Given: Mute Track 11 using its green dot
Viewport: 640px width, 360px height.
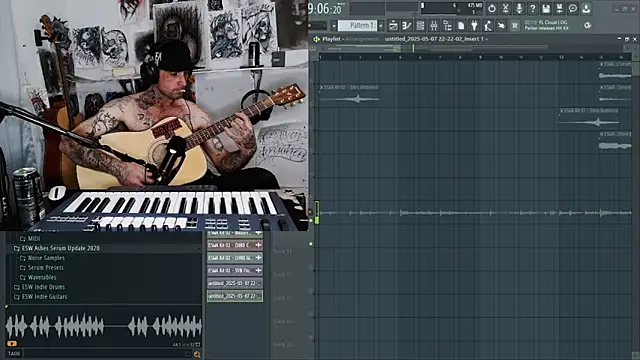Looking at the screenshot, I should [311, 244].
